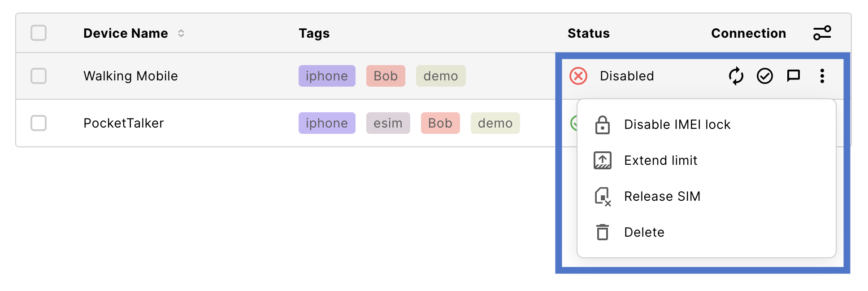Open the Walking Mobile device name

click(130, 76)
